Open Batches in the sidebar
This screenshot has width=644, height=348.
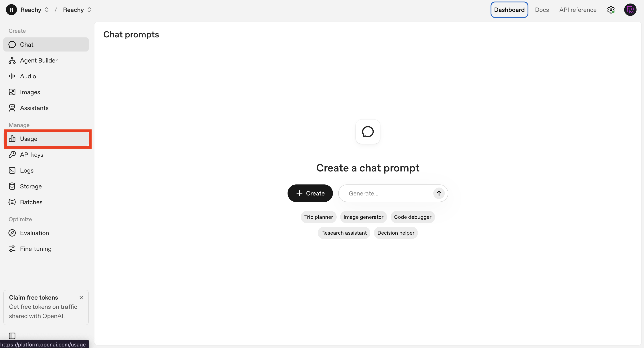point(31,202)
